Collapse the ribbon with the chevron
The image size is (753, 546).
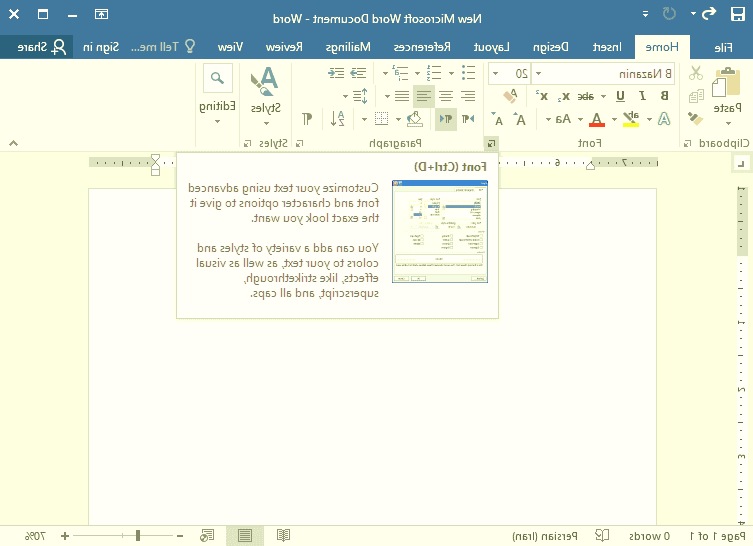tap(13, 143)
